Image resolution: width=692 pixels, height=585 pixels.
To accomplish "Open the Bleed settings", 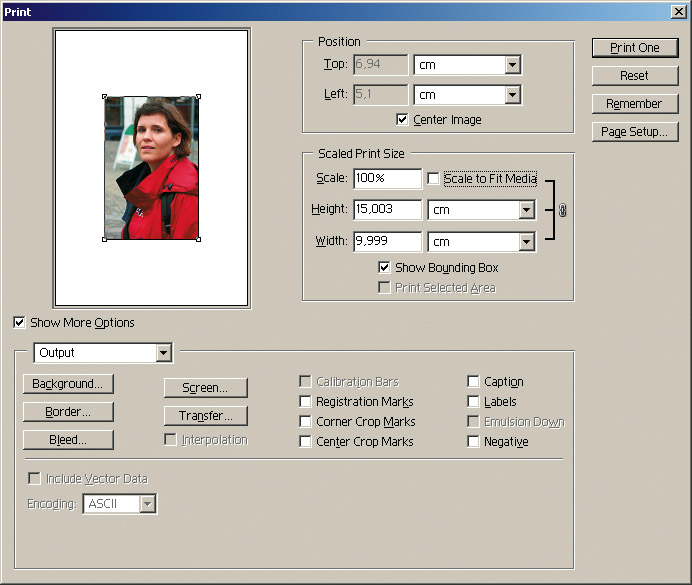I will point(68,440).
